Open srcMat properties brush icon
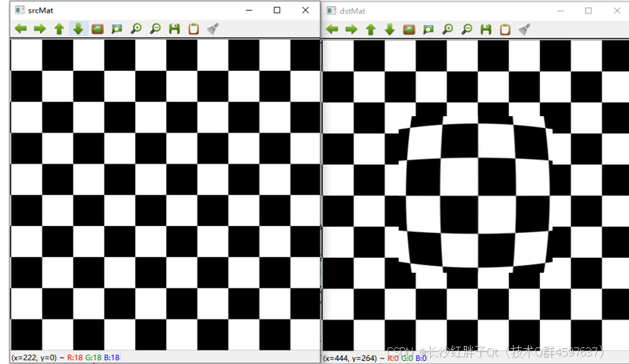Screen dimensions: 629x364 pyautogui.click(x=213, y=29)
